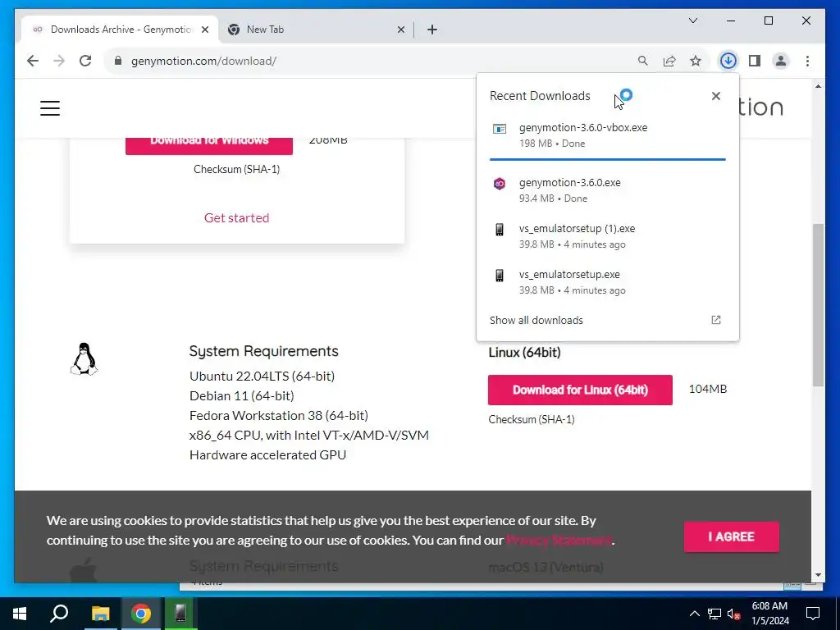
Task: Share this page via share icon
Action: coord(669,61)
